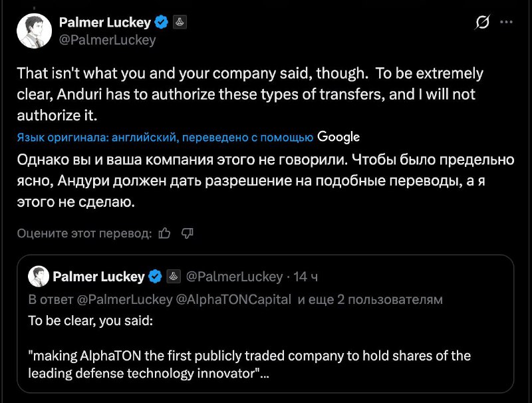Rate the translation with thumbs down
532x403 pixels.
[x=186, y=233]
